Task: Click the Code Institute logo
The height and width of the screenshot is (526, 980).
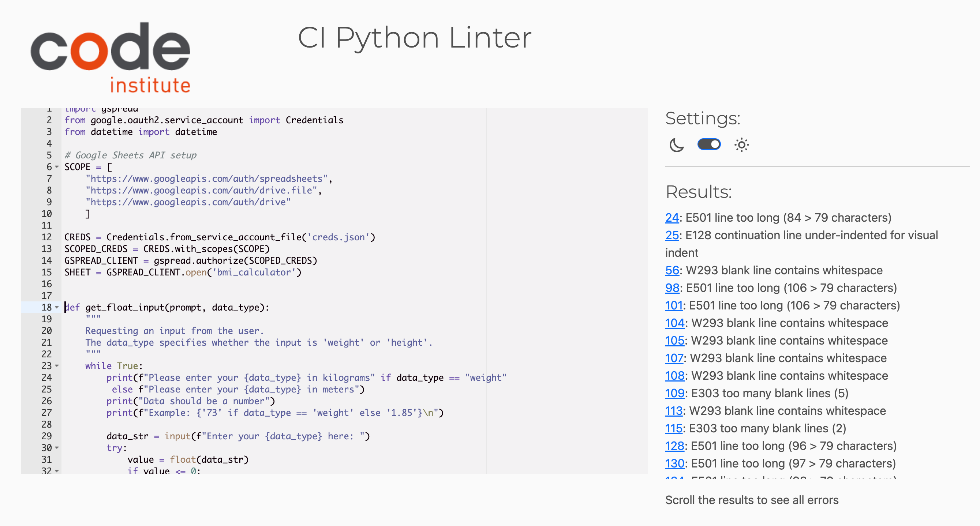Action: (110, 57)
